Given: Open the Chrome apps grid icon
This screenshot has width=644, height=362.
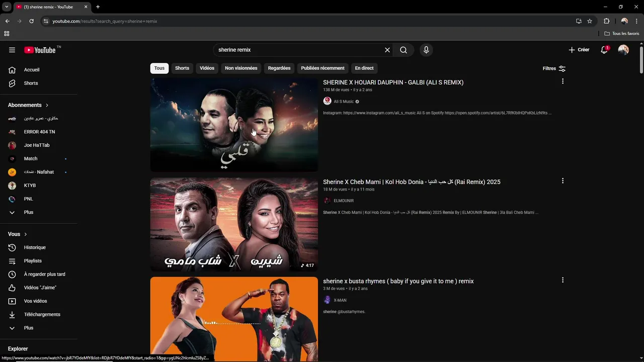Looking at the screenshot, I should (7, 34).
